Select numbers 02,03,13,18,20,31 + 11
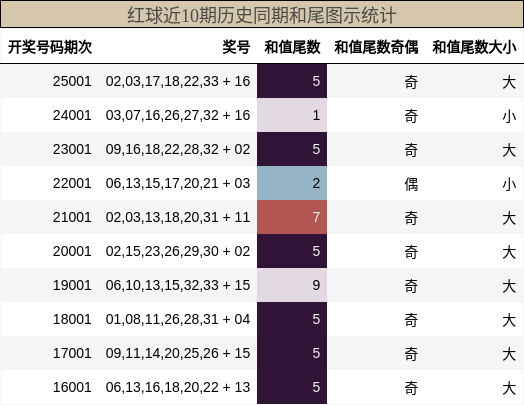524x405 pixels. [178, 217]
